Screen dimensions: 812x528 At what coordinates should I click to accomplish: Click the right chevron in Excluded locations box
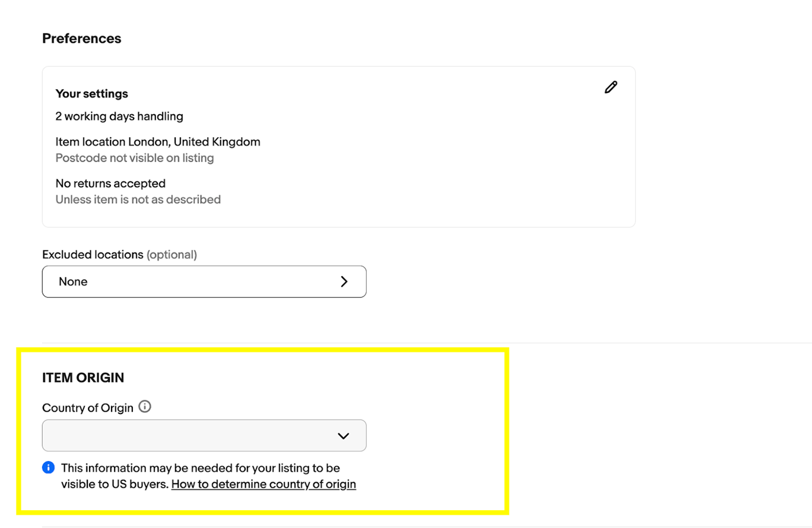click(x=344, y=282)
